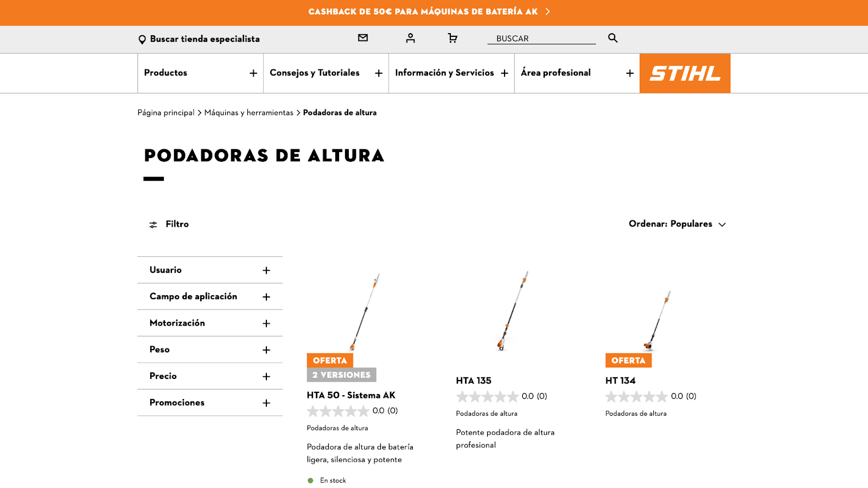868x488 pixels.
Task: Expand the Usuario filter
Action: pos(210,270)
